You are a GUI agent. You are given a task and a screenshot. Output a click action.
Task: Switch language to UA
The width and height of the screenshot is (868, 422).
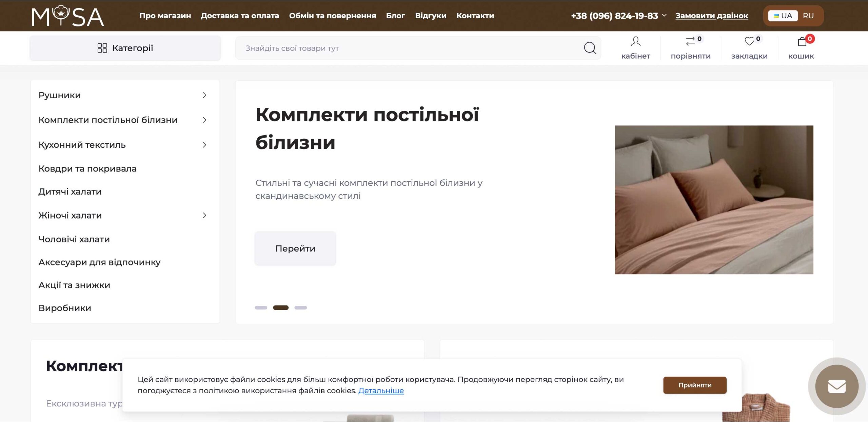click(x=783, y=16)
